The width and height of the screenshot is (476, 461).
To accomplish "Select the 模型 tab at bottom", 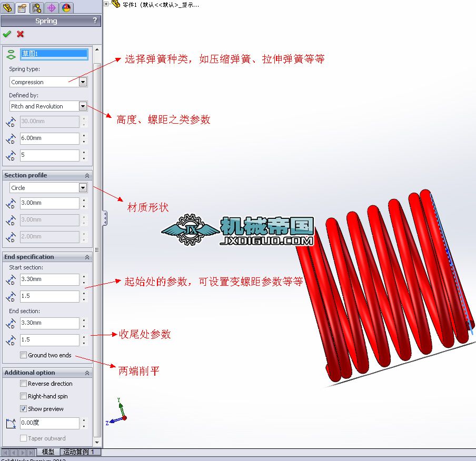I will point(47,452).
